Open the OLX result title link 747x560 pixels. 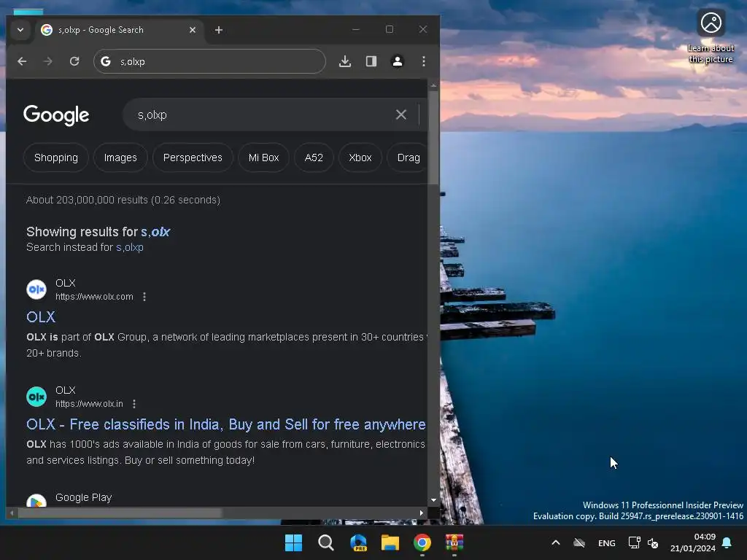(x=41, y=317)
